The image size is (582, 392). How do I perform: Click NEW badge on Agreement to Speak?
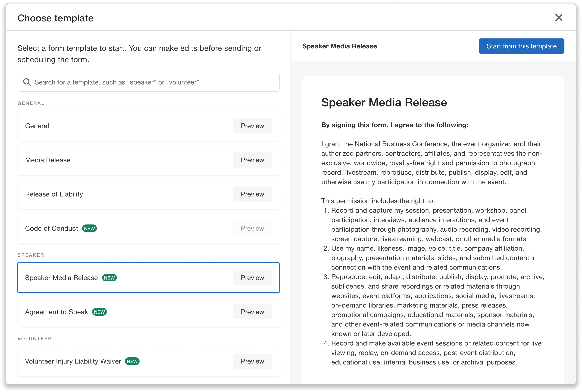(100, 312)
